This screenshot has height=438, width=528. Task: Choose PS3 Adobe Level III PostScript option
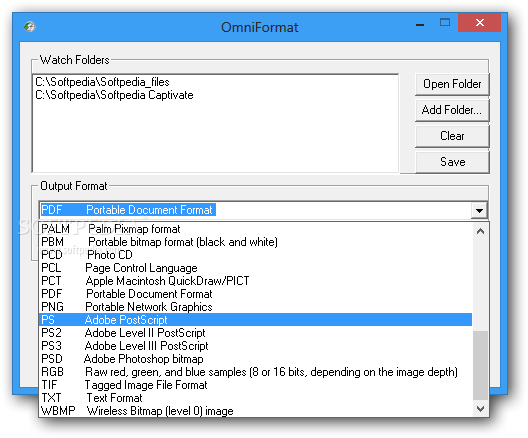pyautogui.click(x=255, y=346)
